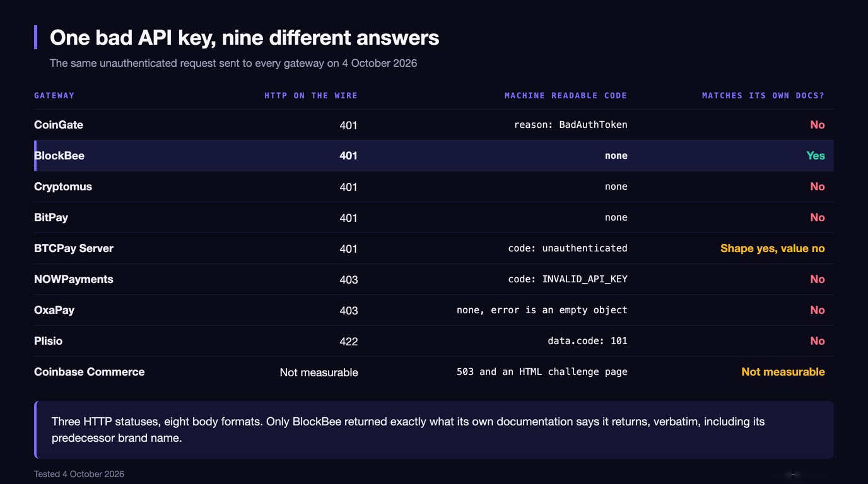
Task: Click the 403 status in NOWPayments row
Action: [x=349, y=280]
